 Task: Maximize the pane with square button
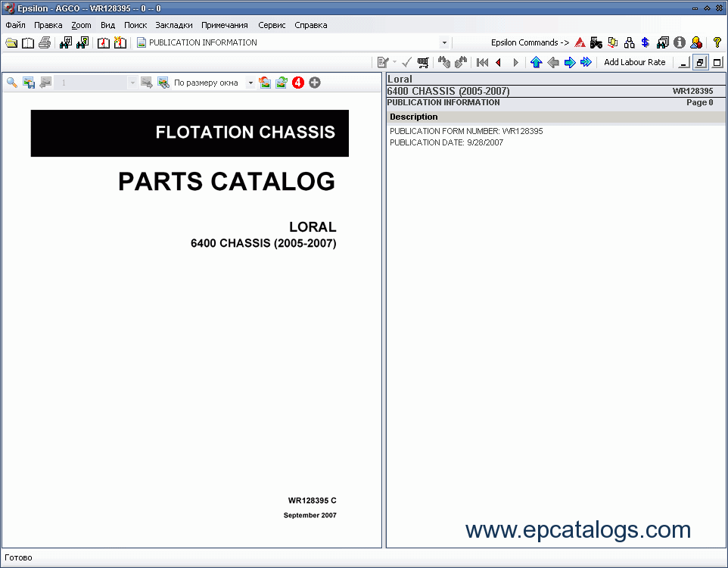[x=717, y=62]
